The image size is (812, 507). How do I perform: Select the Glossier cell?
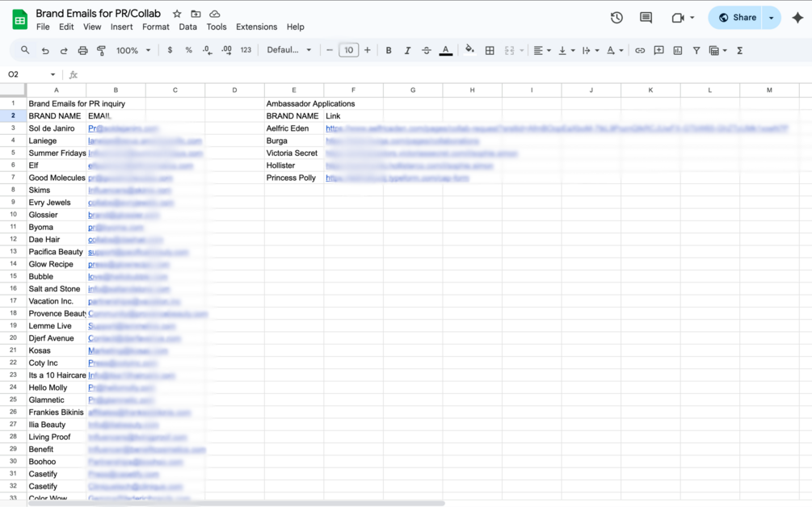click(x=57, y=215)
